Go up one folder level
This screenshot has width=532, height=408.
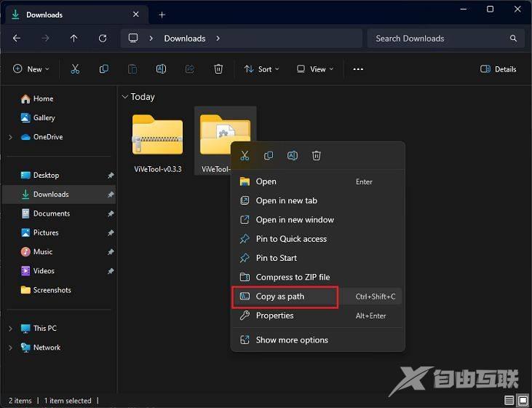pyautogui.click(x=74, y=39)
